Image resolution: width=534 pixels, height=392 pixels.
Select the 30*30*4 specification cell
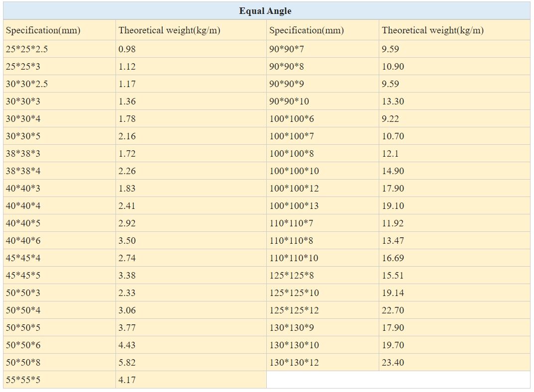tap(23, 119)
